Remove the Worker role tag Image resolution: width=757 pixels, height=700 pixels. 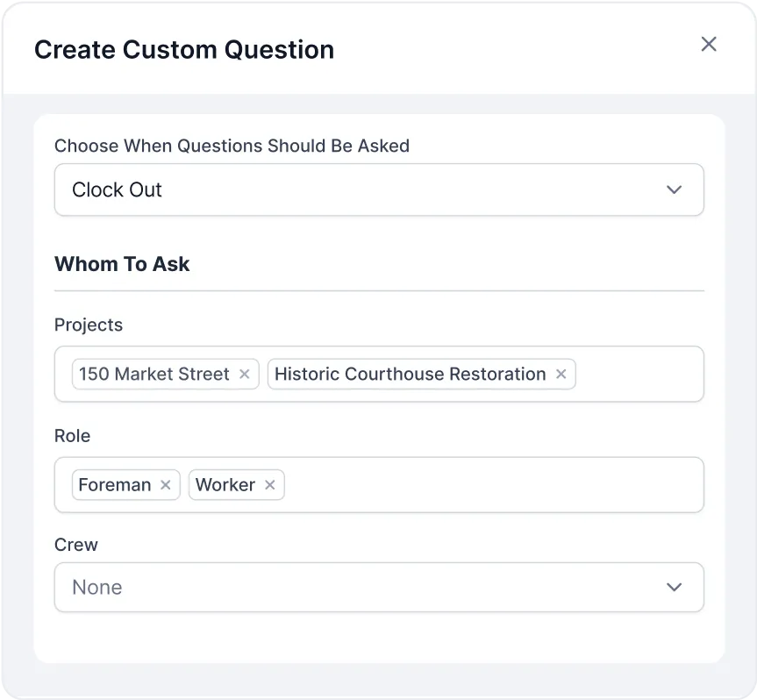click(x=270, y=485)
